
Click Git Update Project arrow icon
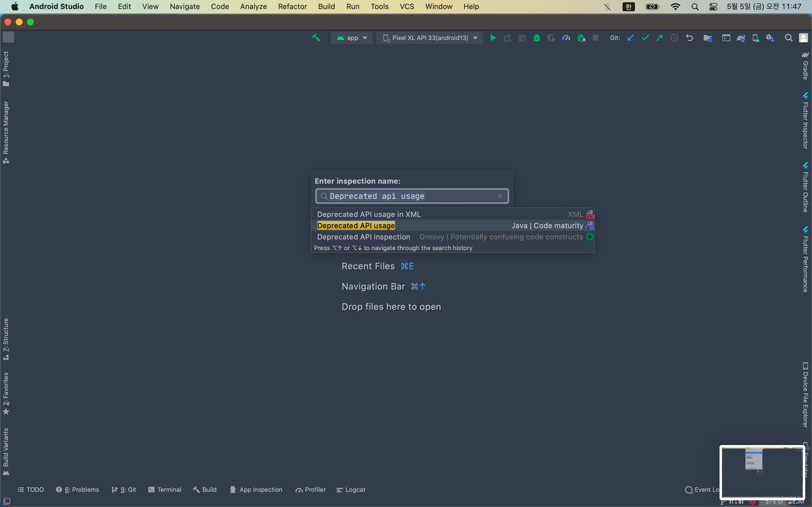click(630, 38)
